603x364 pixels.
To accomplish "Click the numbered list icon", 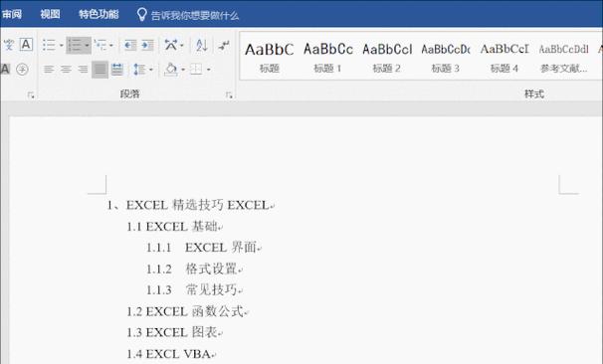I will (75, 46).
